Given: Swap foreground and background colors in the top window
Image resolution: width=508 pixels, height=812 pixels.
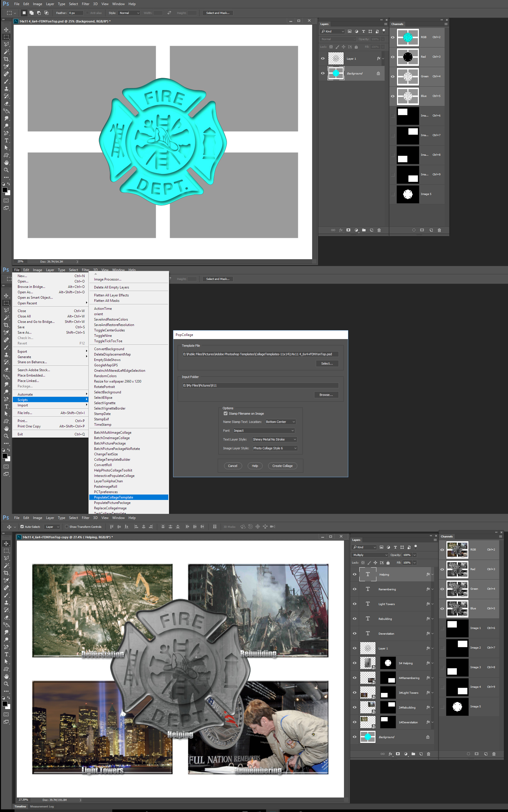Looking at the screenshot, I should (x=9, y=184).
